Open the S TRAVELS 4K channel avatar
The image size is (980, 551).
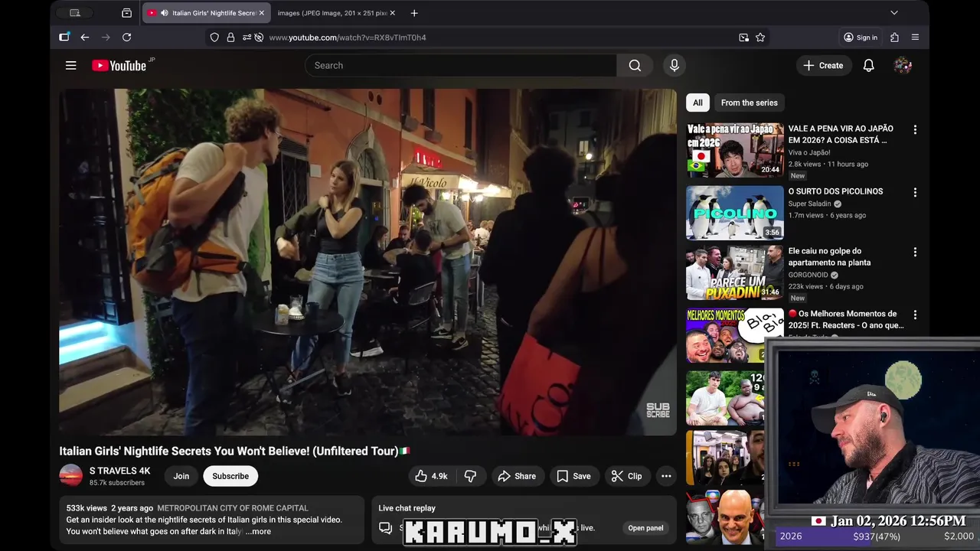click(x=70, y=476)
